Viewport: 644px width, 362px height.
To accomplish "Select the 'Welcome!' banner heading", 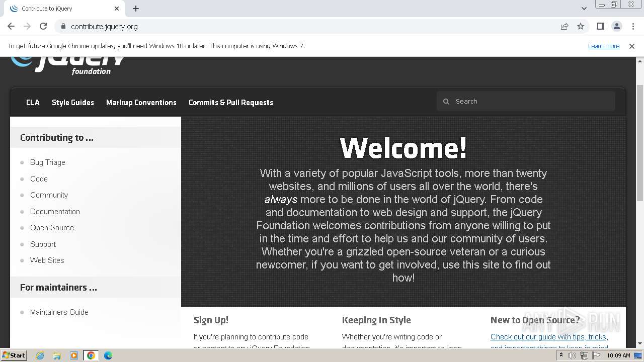I will (404, 148).
